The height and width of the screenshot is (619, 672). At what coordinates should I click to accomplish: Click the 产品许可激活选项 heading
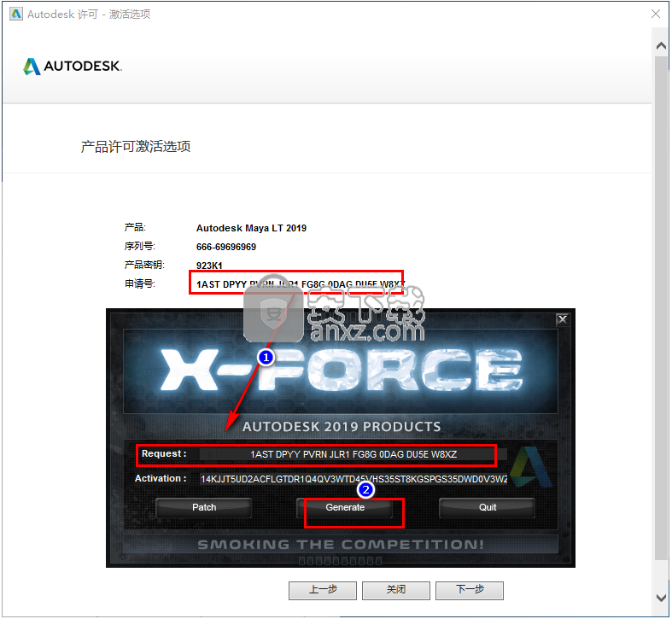tap(136, 147)
